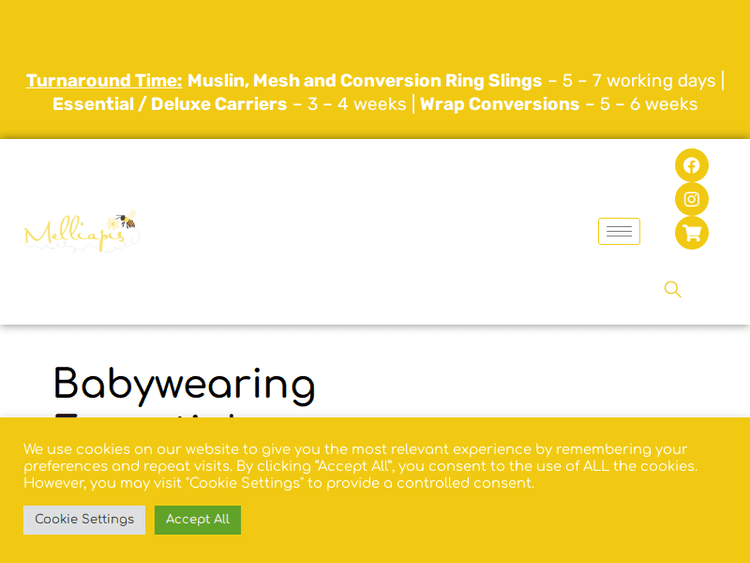Open the Instagram profile icon

click(691, 199)
